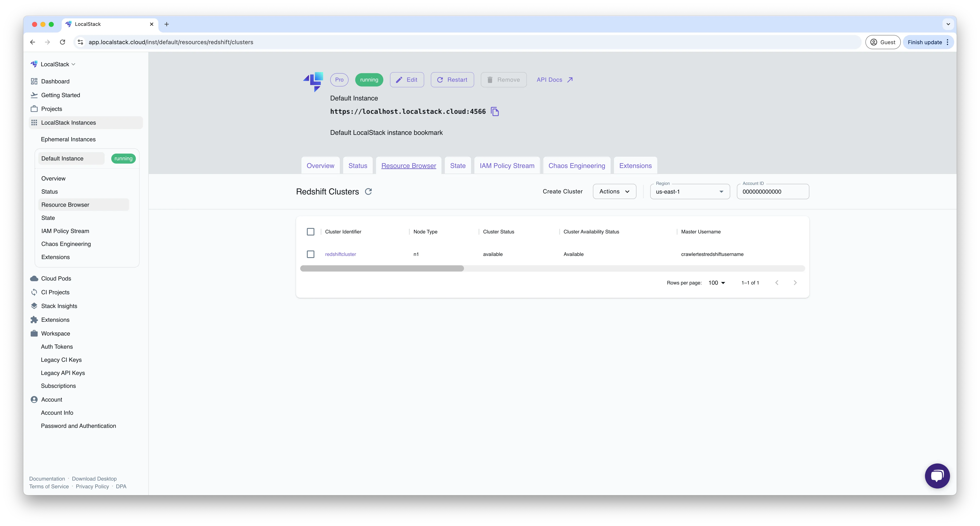Open the Dashboard from the sidebar
Screen dimensions: 980x526
(55, 81)
